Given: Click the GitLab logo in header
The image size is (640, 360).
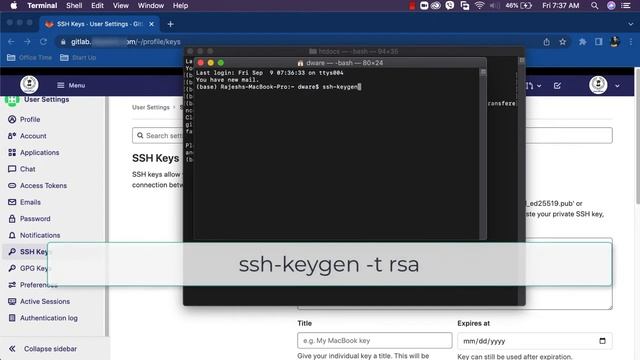Looking at the screenshot, I should [x=29, y=85].
